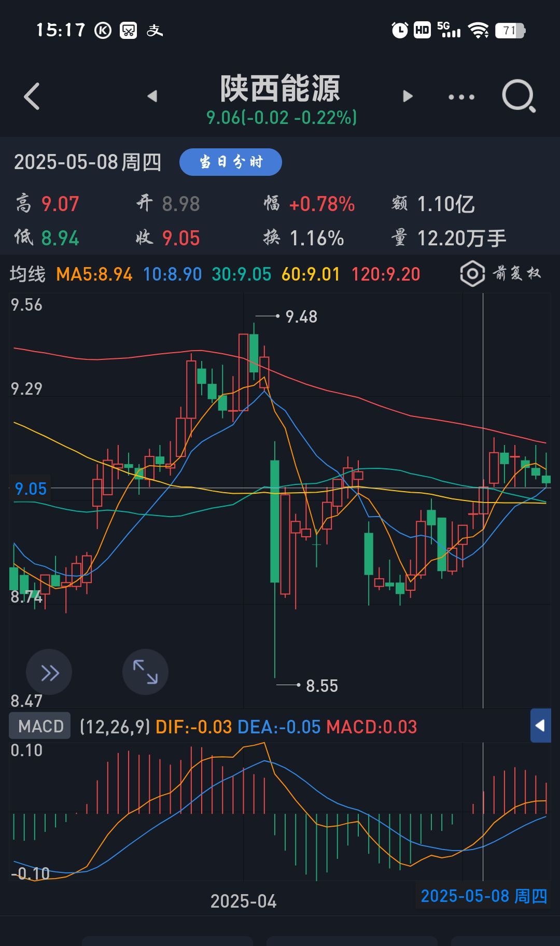Select the 60:9.01 moving average value
The image size is (560, 946).
(311, 274)
